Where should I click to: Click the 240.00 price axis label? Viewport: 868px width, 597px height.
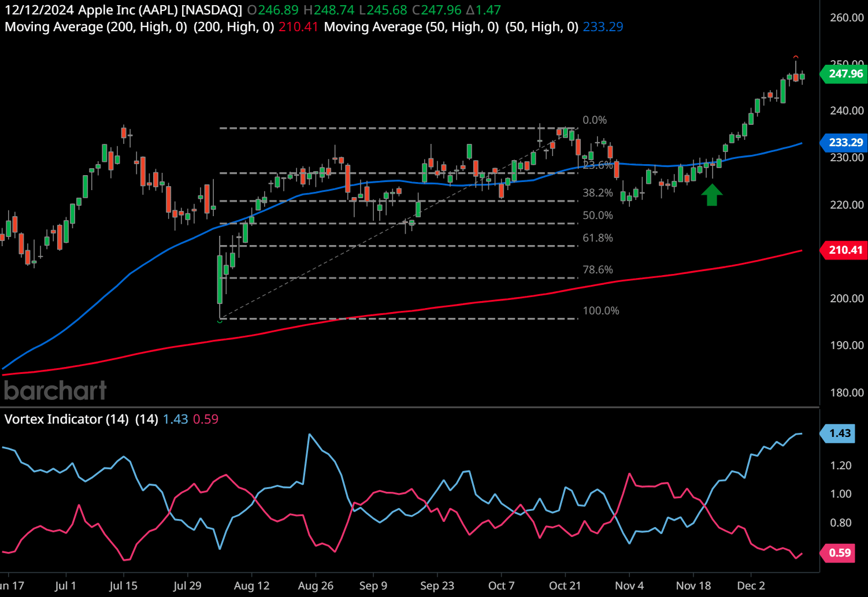[x=847, y=110]
